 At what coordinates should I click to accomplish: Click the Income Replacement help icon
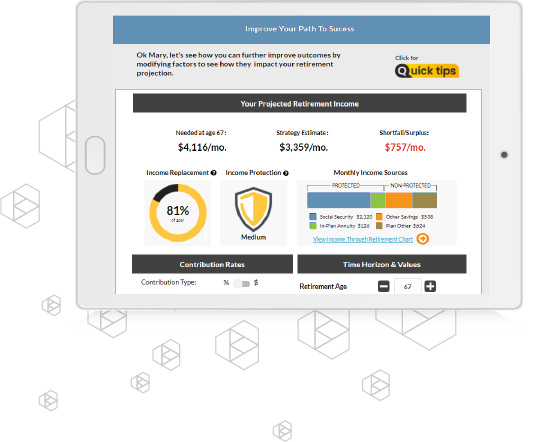click(214, 173)
